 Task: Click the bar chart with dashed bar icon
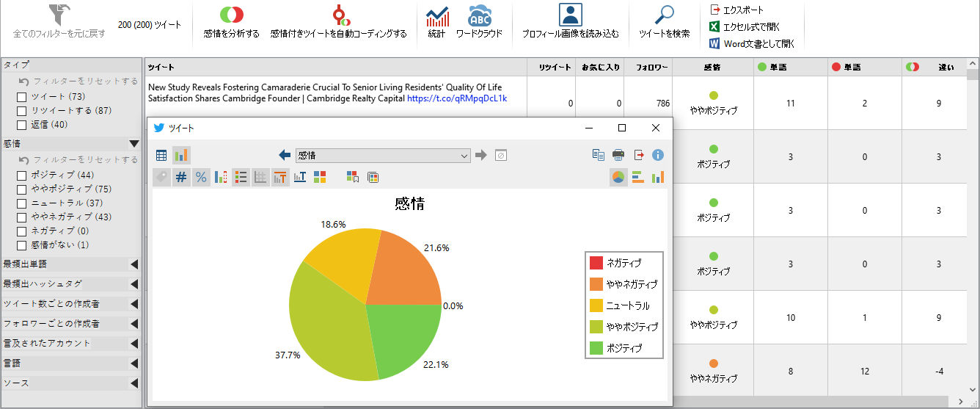click(221, 177)
